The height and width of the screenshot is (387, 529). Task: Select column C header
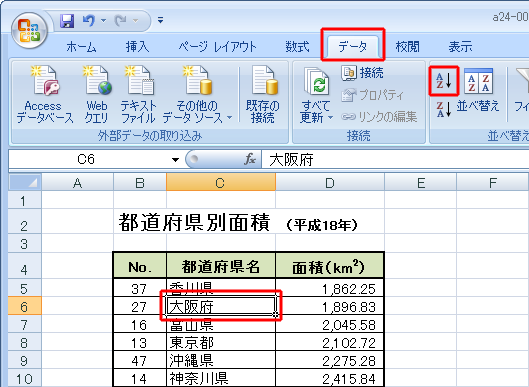(221, 183)
